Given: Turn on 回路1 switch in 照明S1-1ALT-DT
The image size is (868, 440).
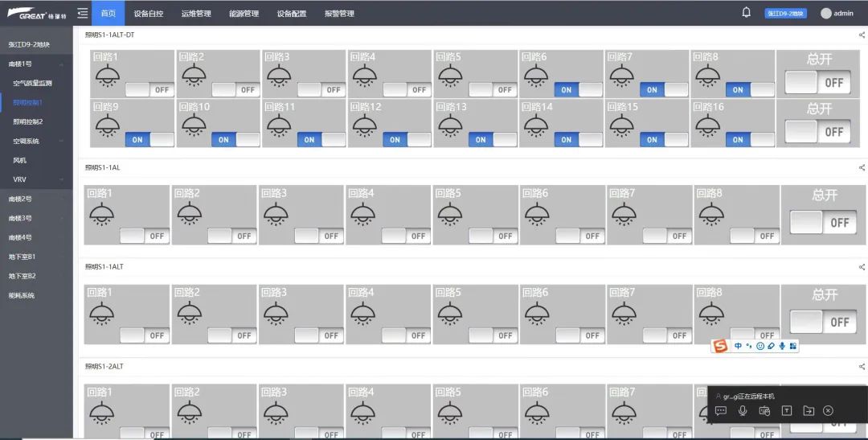Looking at the screenshot, I should (x=149, y=90).
